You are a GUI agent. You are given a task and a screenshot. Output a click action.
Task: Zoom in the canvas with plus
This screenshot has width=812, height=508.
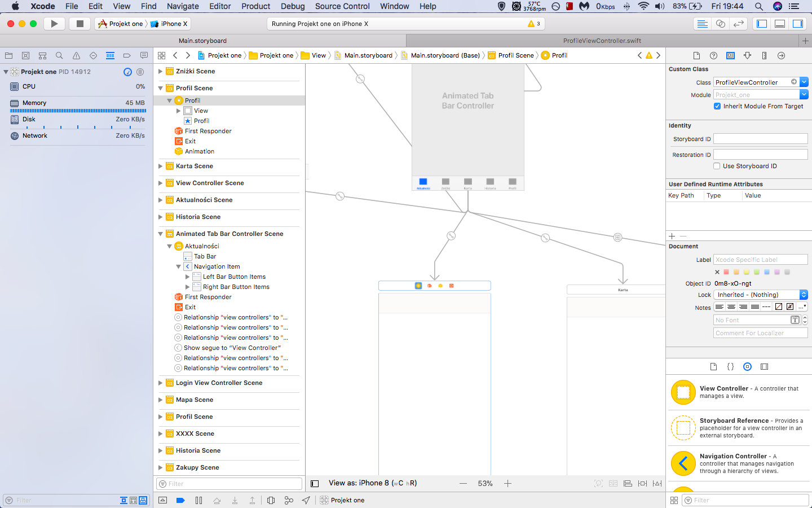[x=507, y=483]
